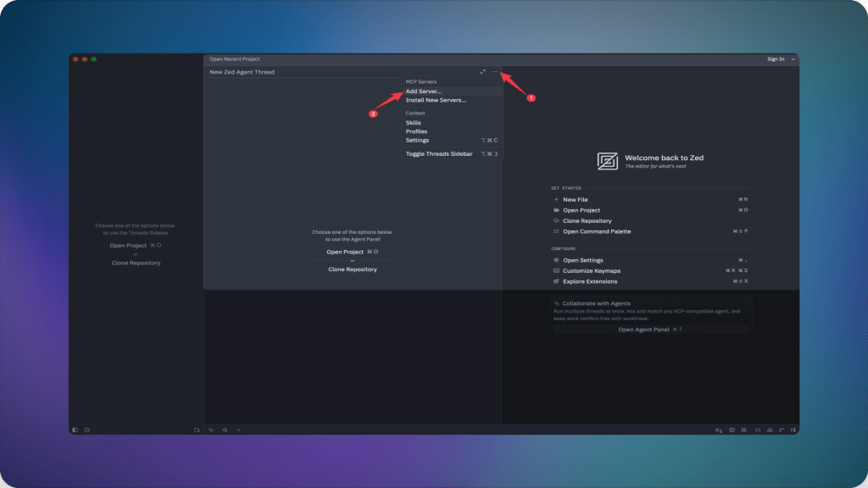Viewport: 868px width, 488px height.
Task: Click the edit prediction settings icon in status bar
Action: pyautogui.click(x=719, y=430)
